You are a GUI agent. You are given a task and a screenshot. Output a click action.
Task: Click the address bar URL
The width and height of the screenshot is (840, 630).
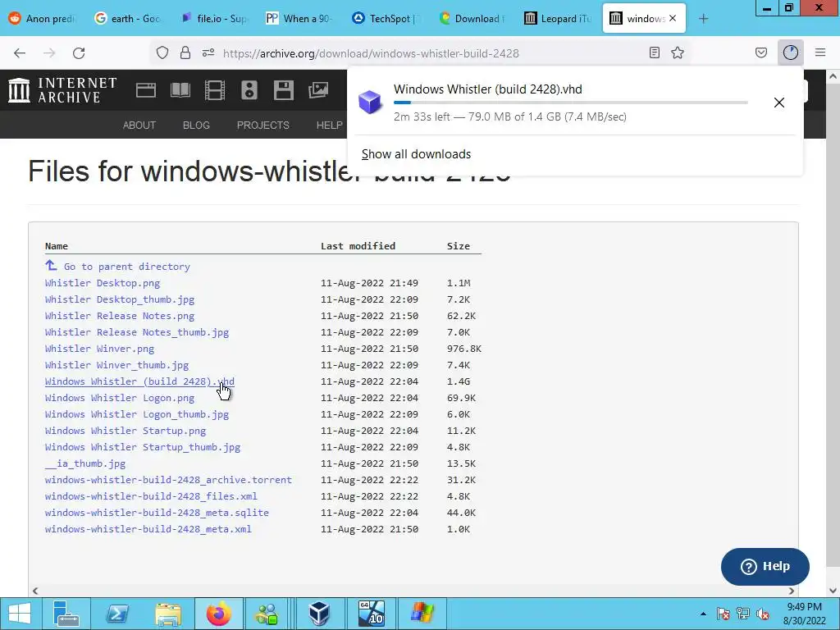point(371,53)
